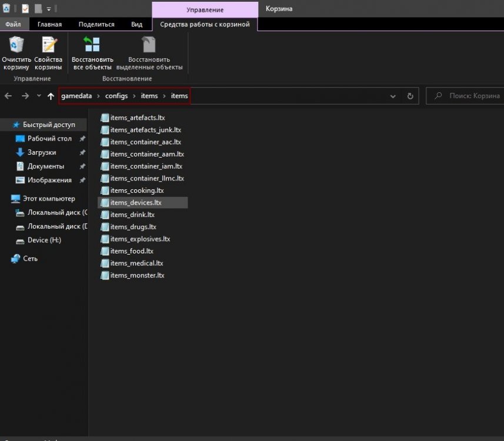This screenshot has width=504, height=441.
Task: Expand the address bar history dropdown
Action: click(x=393, y=96)
